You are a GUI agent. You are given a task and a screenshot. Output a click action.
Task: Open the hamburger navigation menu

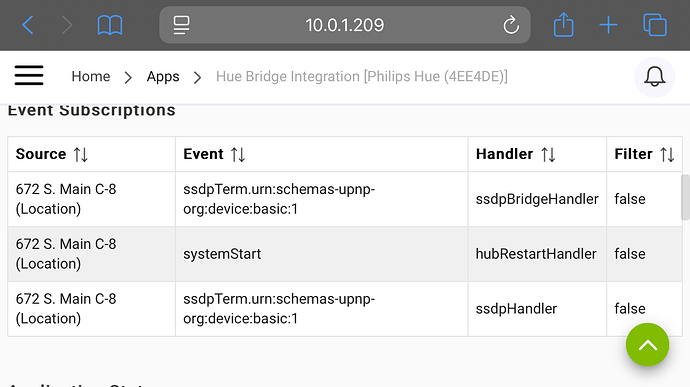[29, 75]
